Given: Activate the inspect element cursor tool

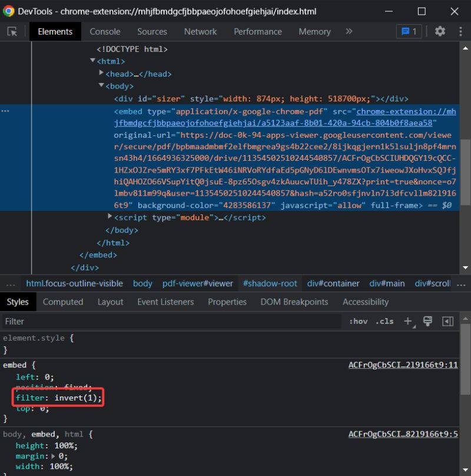Looking at the screenshot, I should coord(13,31).
